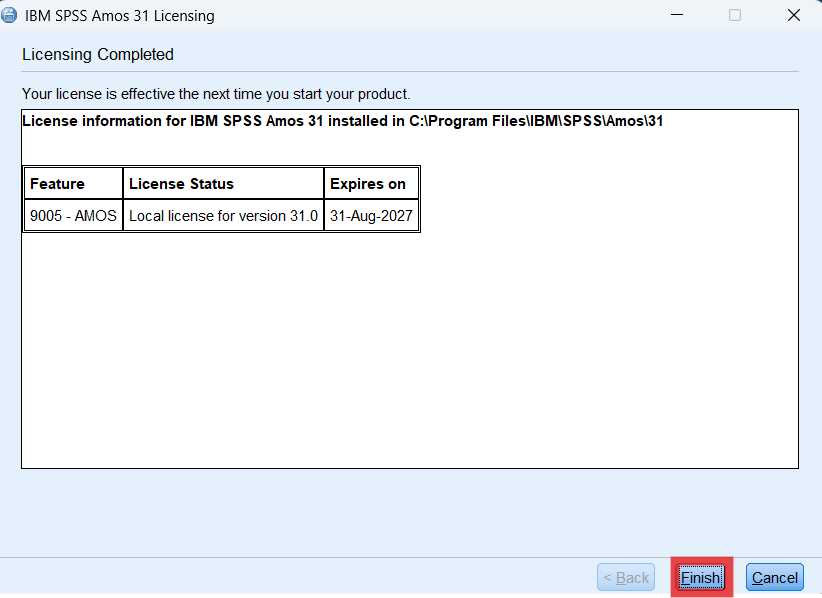This screenshot has height=598, width=822.
Task: Click the disabled maximize button
Action: tap(735, 15)
